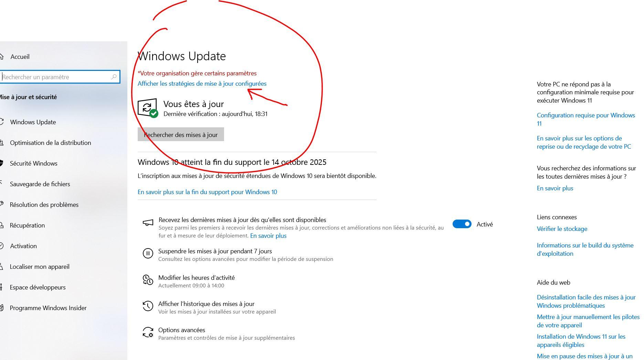The width and height of the screenshot is (644, 360).
Task: Click the search magnifier icon in the settings field
Action: pyautogui.click(x=114, y=77)
